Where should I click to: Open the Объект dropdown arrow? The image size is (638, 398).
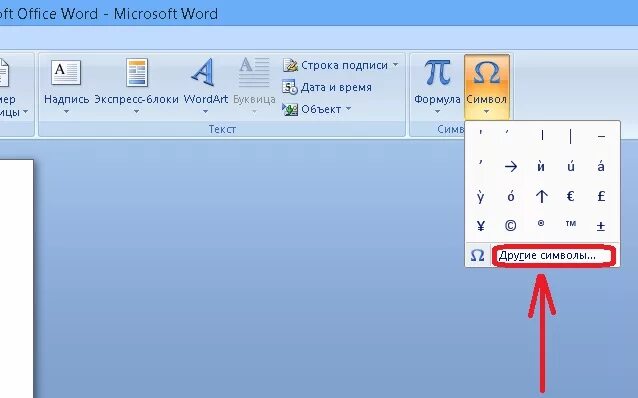click(x=348, y=109)
